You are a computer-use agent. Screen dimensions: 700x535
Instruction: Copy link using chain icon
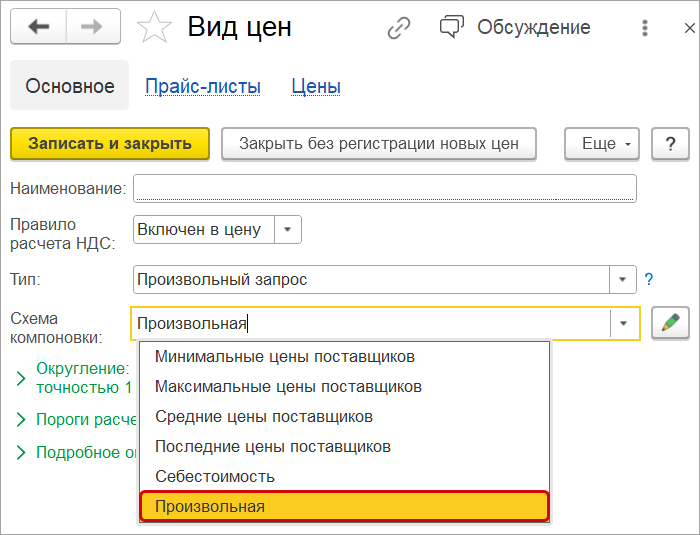click(399, 27)
